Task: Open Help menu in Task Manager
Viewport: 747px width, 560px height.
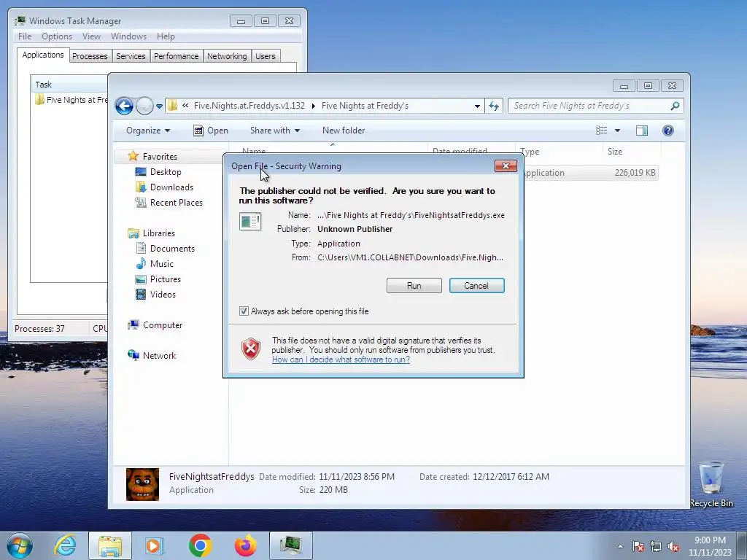Action: click(166, 36)
